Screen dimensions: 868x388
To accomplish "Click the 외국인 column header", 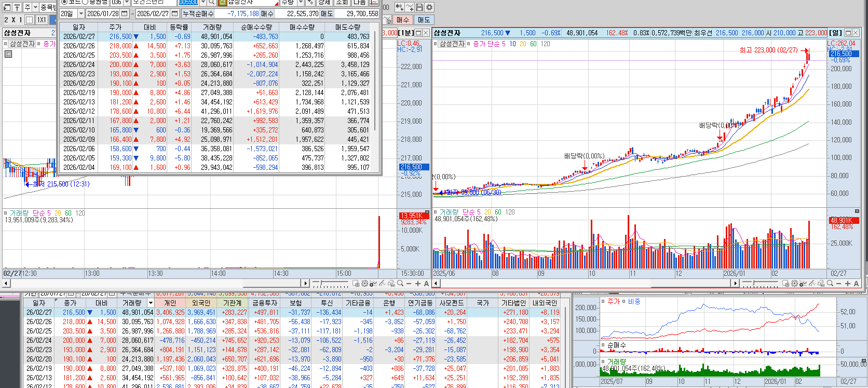I will tap(201, 303).
